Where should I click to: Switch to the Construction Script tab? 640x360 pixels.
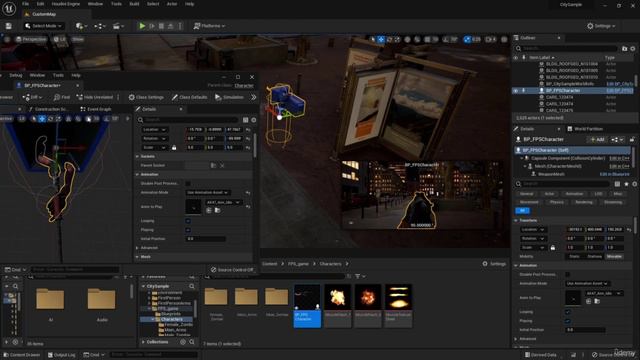48,109
